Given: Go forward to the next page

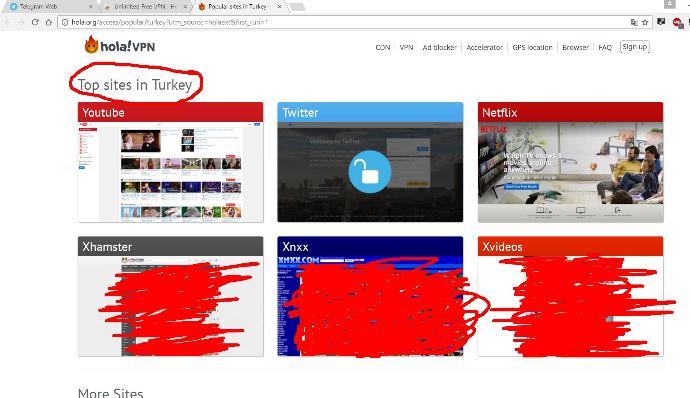Looking at the screenshot, I should (x=21, y=22).
